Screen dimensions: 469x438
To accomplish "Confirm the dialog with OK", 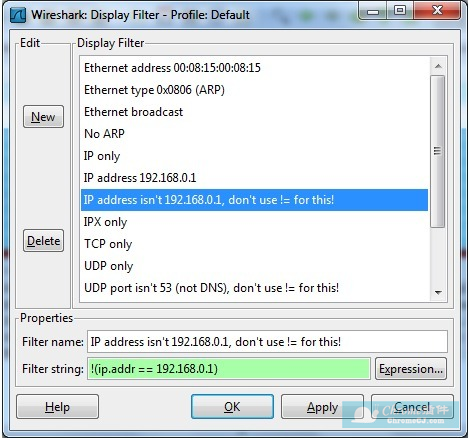I will tap(232, 407).
